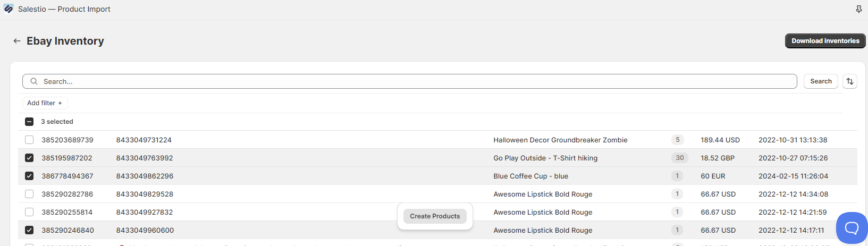
Task: Click the magnifier icon in the search field
Action: [x=34, y=81]
